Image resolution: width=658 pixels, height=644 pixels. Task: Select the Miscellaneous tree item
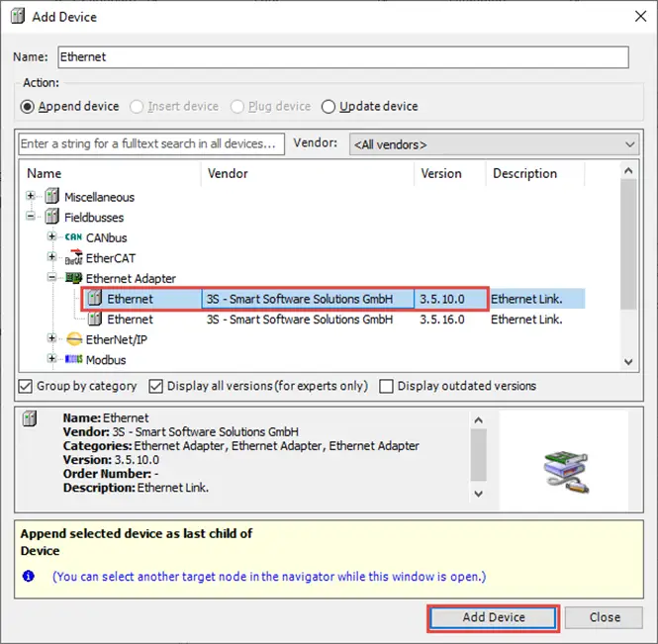(99, 197)
